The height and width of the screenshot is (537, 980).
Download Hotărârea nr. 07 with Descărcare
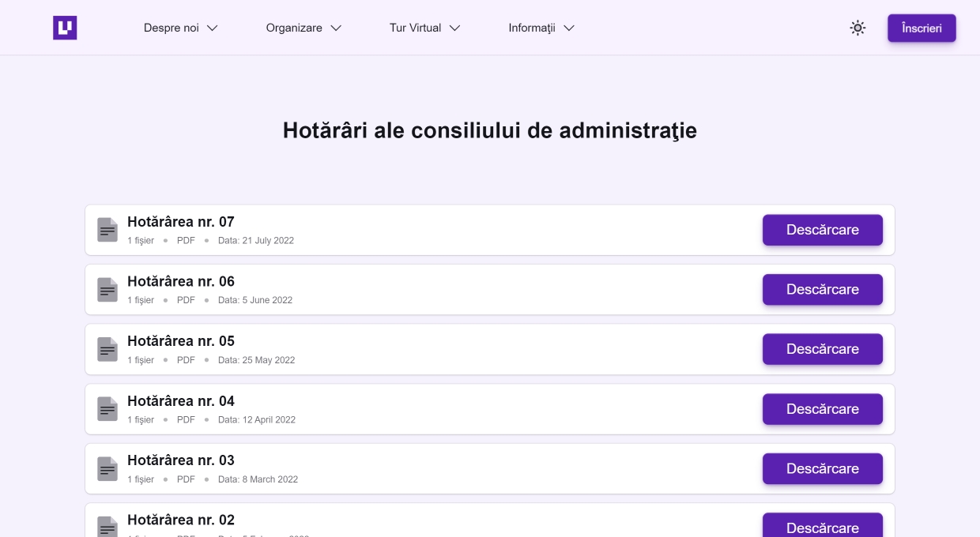822,230
